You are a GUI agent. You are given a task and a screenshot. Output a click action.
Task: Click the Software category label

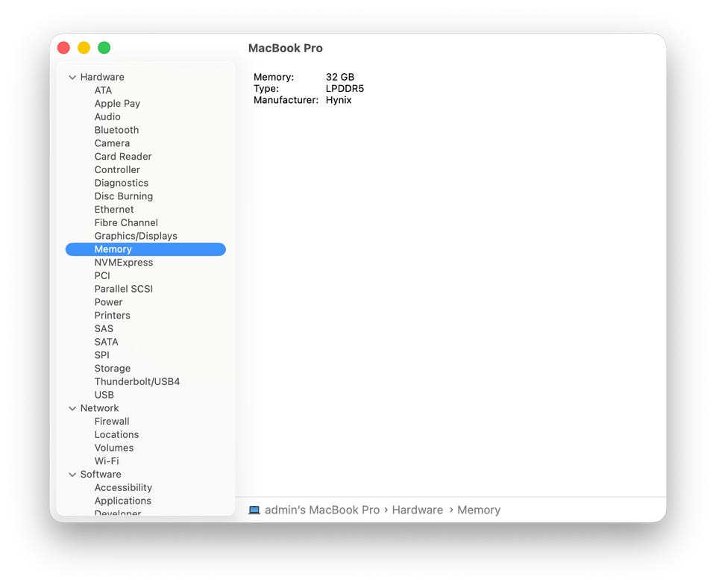point(101,475)
